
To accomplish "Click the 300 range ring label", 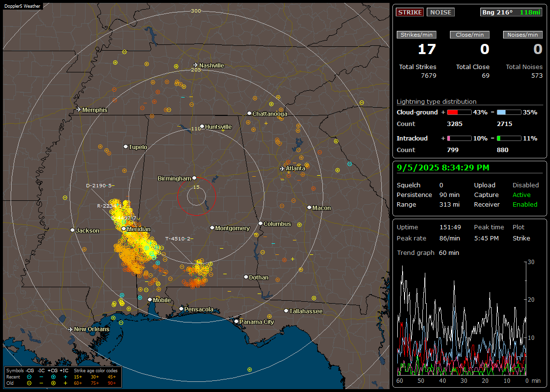I will point(196,11).
